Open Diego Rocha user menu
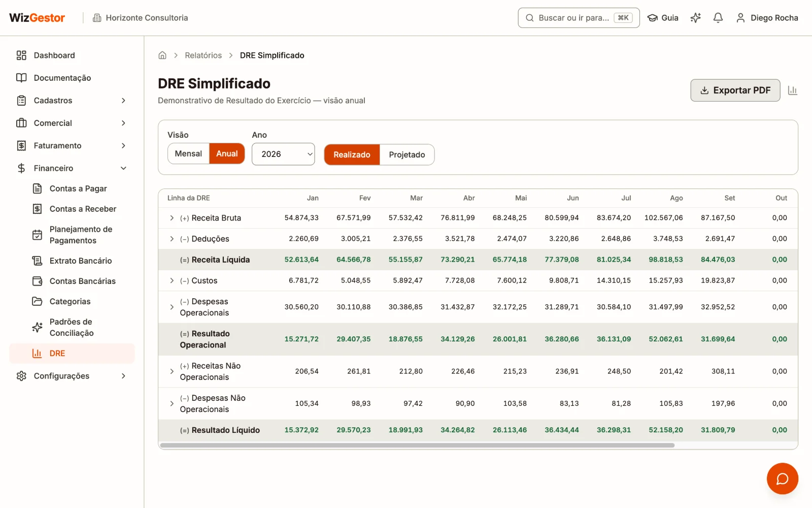 tap(767, 18)
